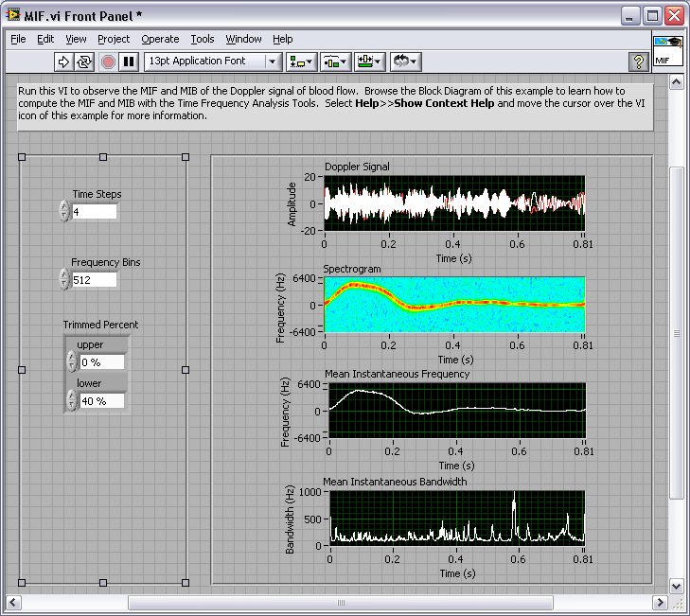Screen dimensions: 690x616
Task: Click the Frequency Bins stepper control
Action: click(64, 279)
